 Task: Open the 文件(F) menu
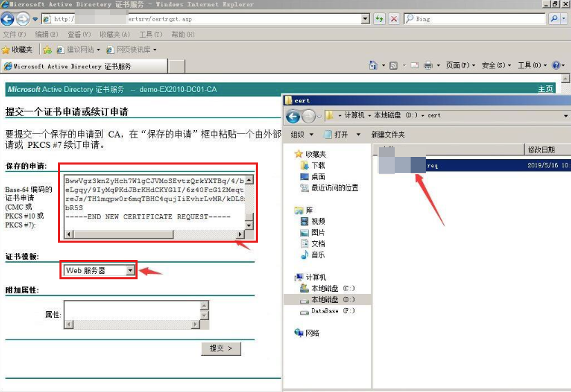[15, 35]
